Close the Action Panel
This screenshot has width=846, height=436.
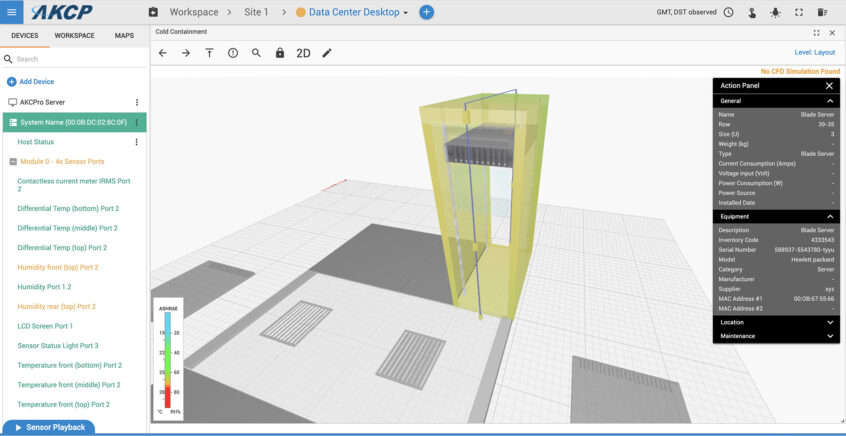click(x=829, y=86)
